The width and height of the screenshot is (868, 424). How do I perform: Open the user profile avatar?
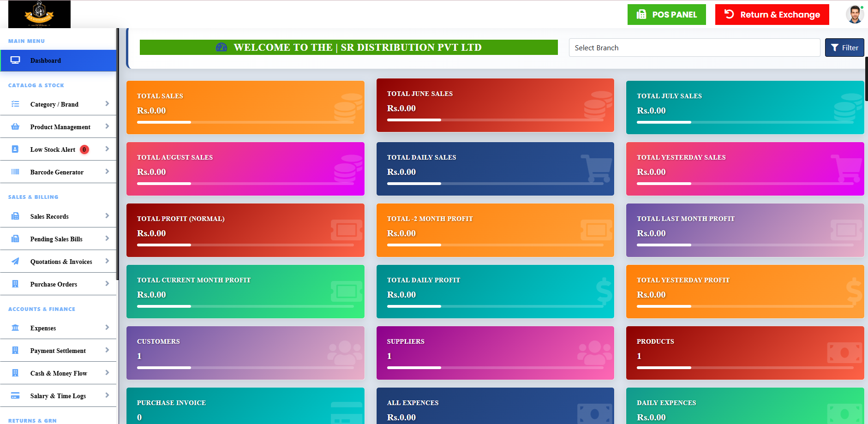(855, 14)
